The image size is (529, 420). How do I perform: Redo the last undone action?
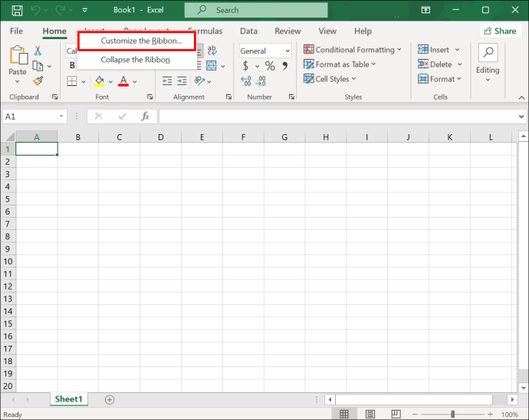[60, 10]
